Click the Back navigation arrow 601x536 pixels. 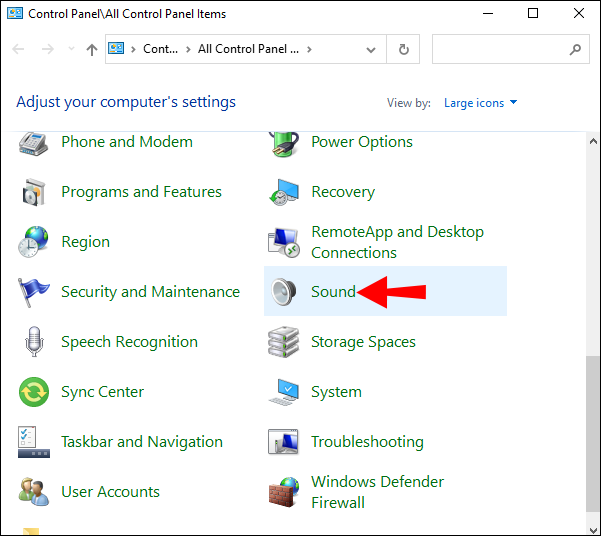click(18, 49)
